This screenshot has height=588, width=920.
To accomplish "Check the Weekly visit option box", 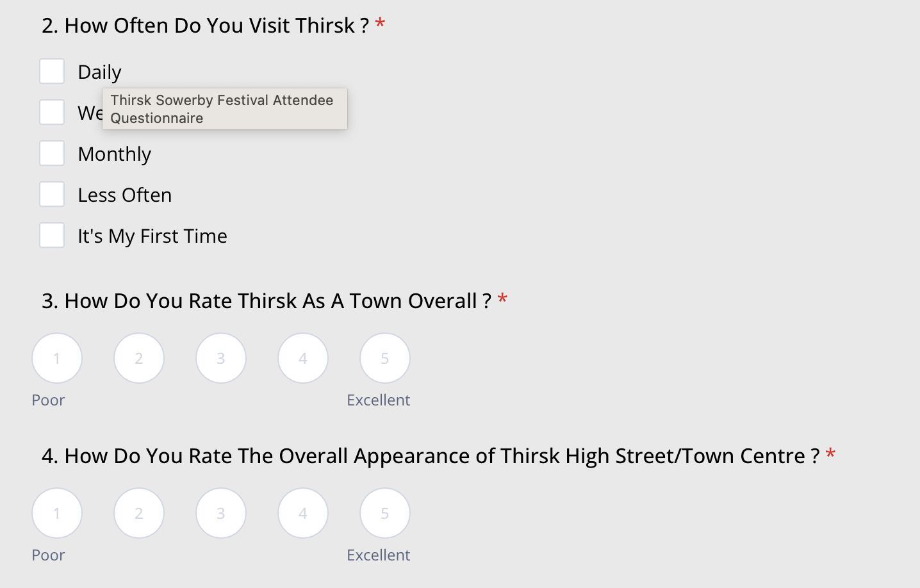I will pyautogui.click(x=52, y=113).
